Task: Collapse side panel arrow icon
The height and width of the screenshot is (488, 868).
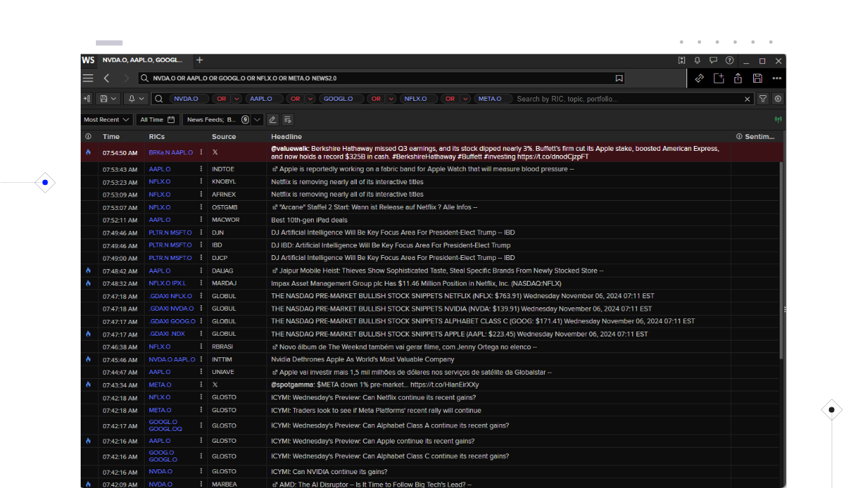Action: pos(87,99)
